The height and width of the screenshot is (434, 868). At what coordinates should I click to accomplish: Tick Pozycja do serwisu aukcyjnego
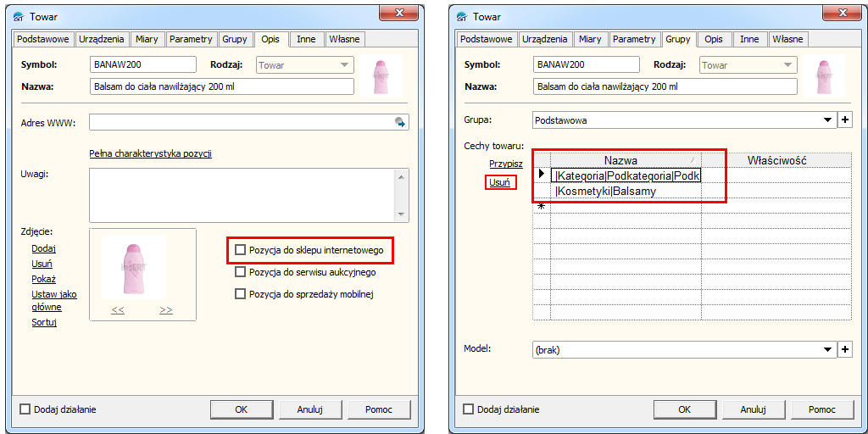click(x=241, y=272)
